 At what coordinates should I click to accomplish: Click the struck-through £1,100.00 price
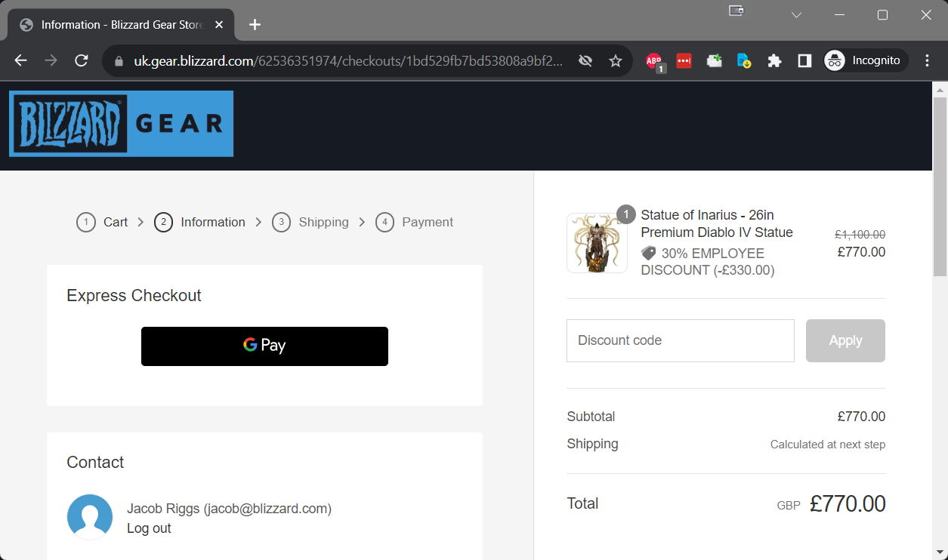tap(860, 235)
